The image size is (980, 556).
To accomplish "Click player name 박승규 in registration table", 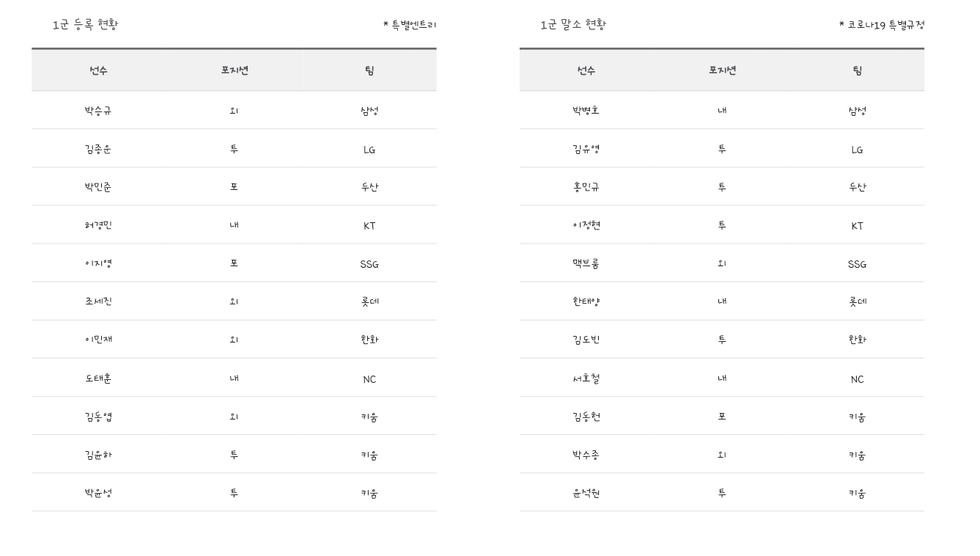I will (x=98, y=111).
